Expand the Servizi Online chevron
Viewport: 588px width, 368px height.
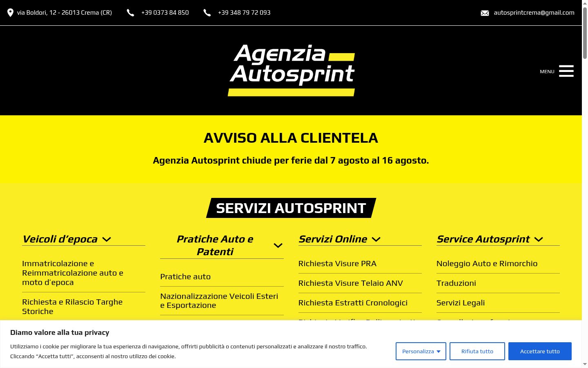[376, 239]
